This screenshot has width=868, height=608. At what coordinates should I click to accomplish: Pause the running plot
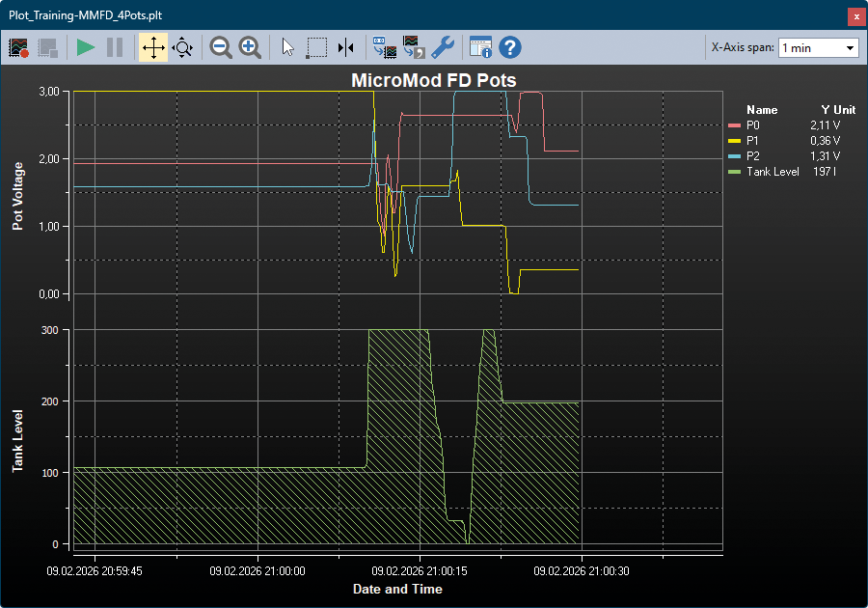click(x=115, y=47)
